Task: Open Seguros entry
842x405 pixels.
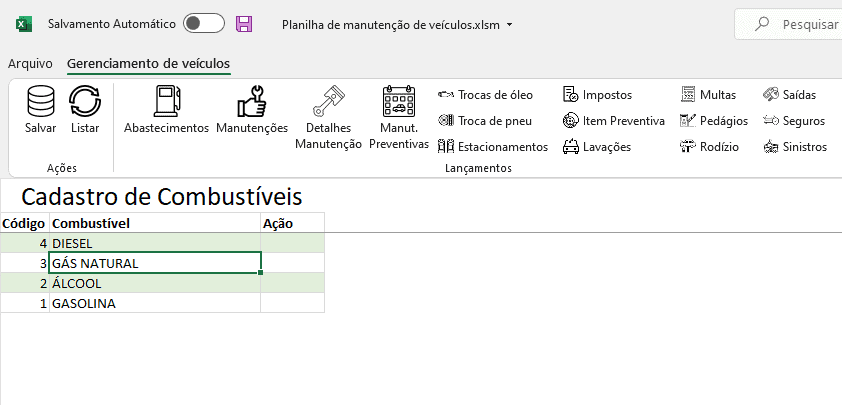Action: [794, 121]
